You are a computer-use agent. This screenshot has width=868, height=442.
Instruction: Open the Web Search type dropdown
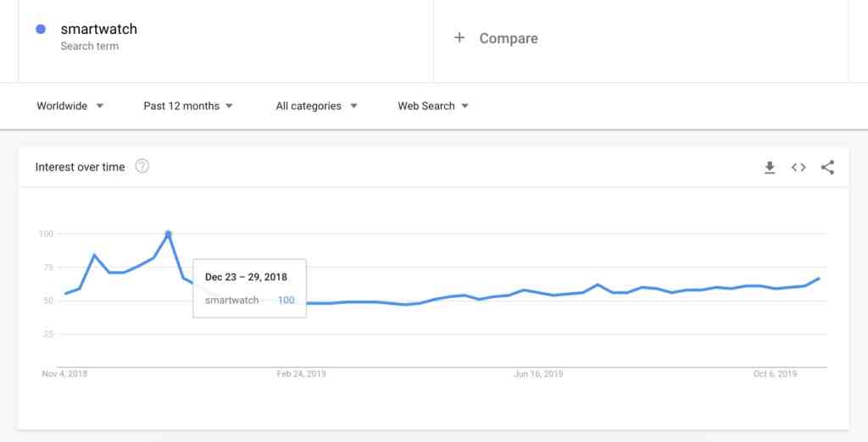433,106
